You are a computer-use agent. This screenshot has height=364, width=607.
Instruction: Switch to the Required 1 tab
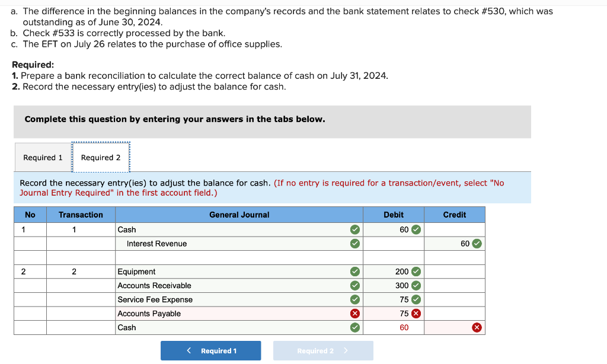(43, 157)
